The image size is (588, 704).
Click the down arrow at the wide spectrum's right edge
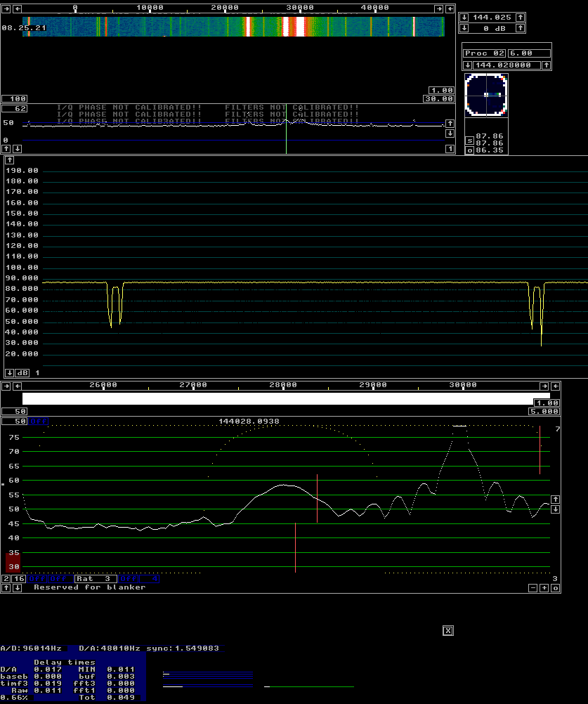tap(450, 133)
